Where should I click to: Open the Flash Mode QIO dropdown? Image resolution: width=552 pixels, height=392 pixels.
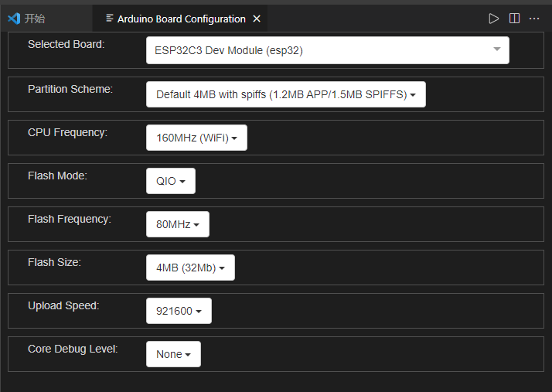(171, 181)
